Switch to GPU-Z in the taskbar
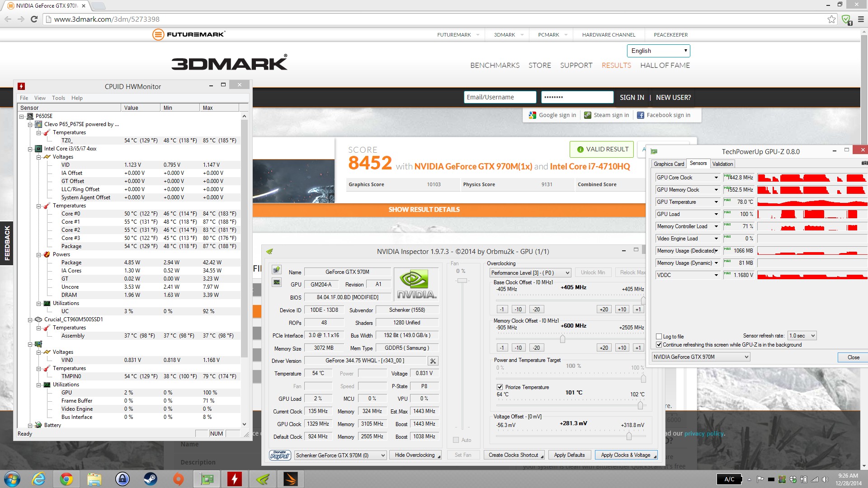Viewport: 868px width, 488px height. tap(207, 479)
